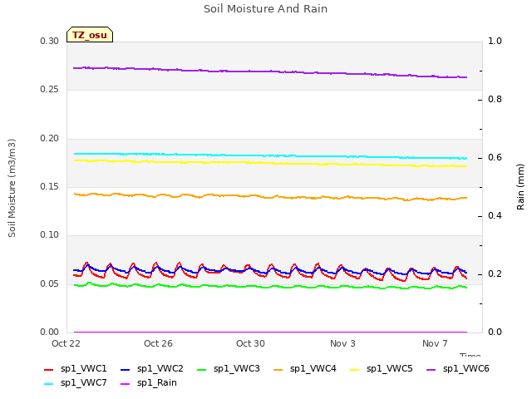
Task: Click the 0.4 rain axis value
Action: [495, 216]
